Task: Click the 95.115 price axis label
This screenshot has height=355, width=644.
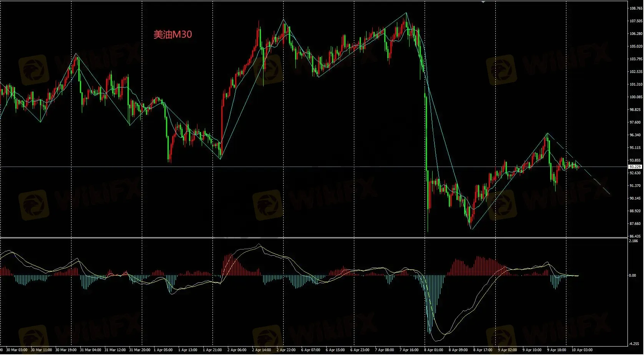Action: 636,148
